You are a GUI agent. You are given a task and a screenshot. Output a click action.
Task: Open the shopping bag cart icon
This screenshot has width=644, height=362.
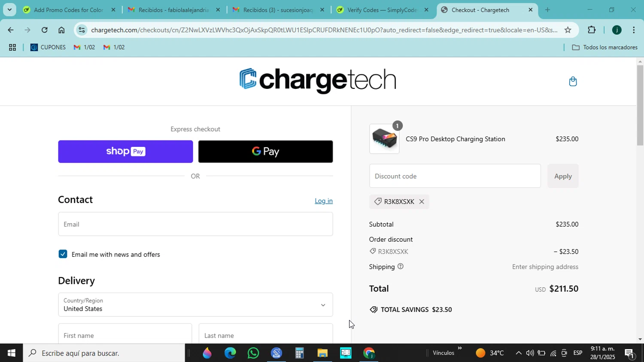click(573, 82)
